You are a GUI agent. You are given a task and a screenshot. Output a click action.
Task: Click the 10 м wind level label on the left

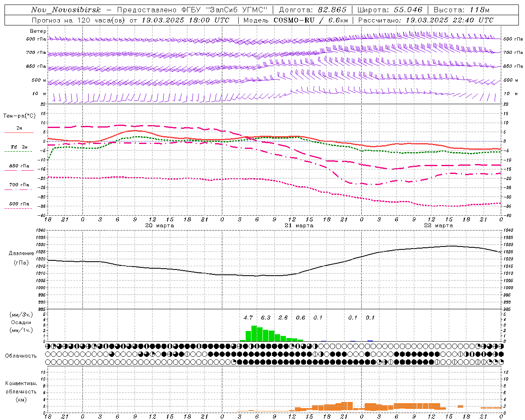pos(39,94)
